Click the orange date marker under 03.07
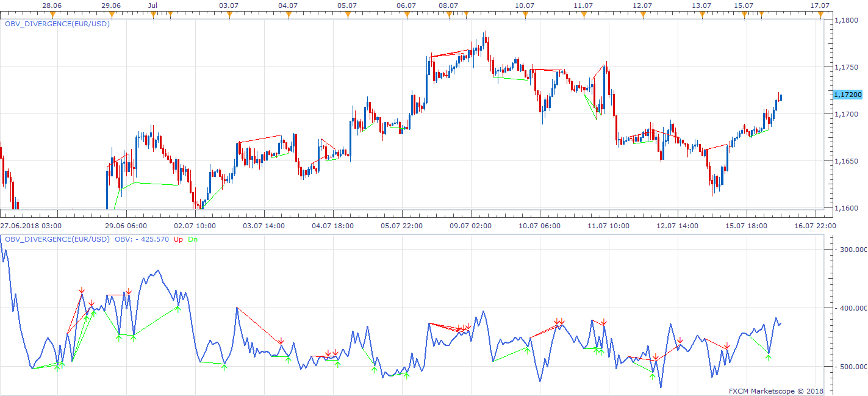The width and height of the screenshot is (868, 396). point(229,14)
